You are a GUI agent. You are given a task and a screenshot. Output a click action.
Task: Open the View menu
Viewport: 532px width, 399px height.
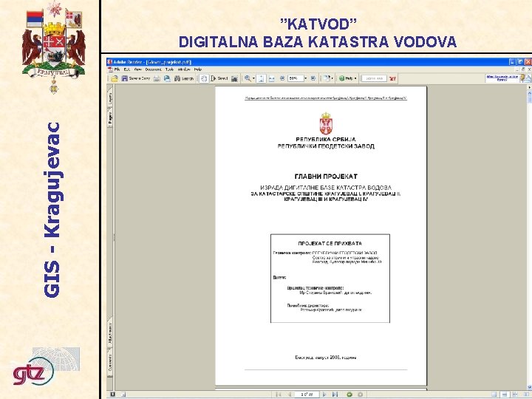pyautogui.click(x=137, y=69)
